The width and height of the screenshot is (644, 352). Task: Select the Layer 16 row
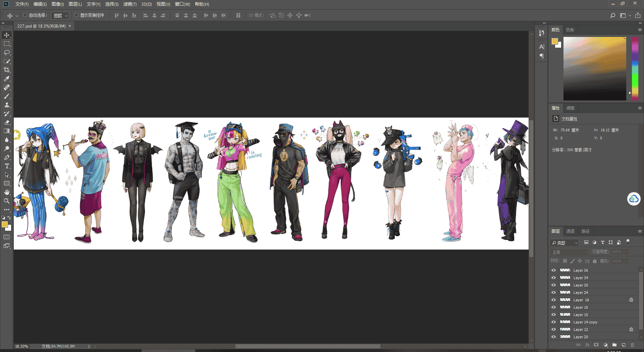pos(594,307)
